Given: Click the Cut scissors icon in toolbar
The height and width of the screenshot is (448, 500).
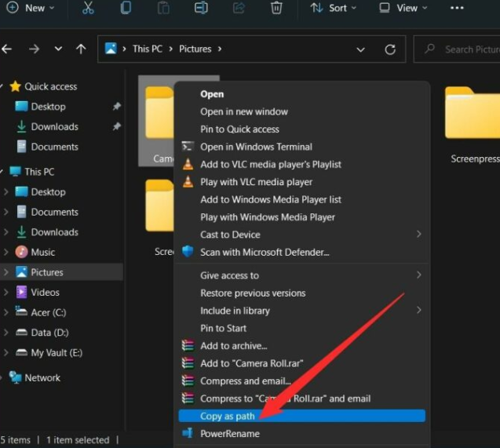Looking at the screenshot, I should 88,8.
